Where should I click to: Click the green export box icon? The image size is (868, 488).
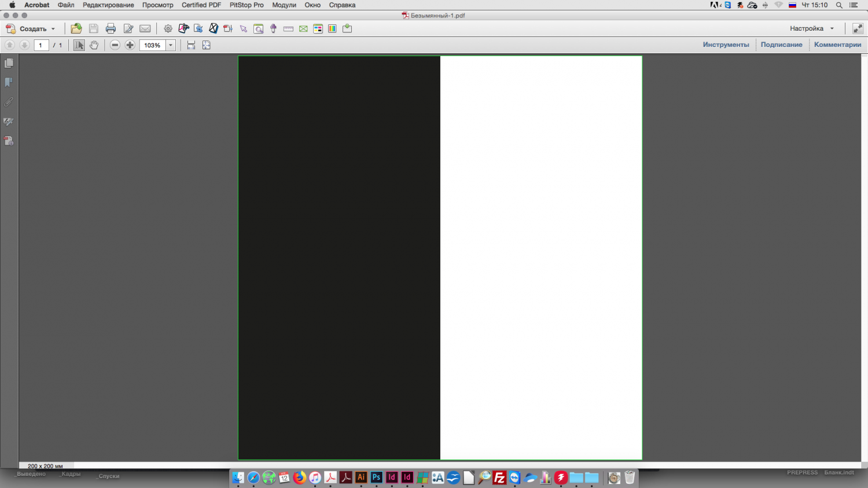click(x=347, y=28)
